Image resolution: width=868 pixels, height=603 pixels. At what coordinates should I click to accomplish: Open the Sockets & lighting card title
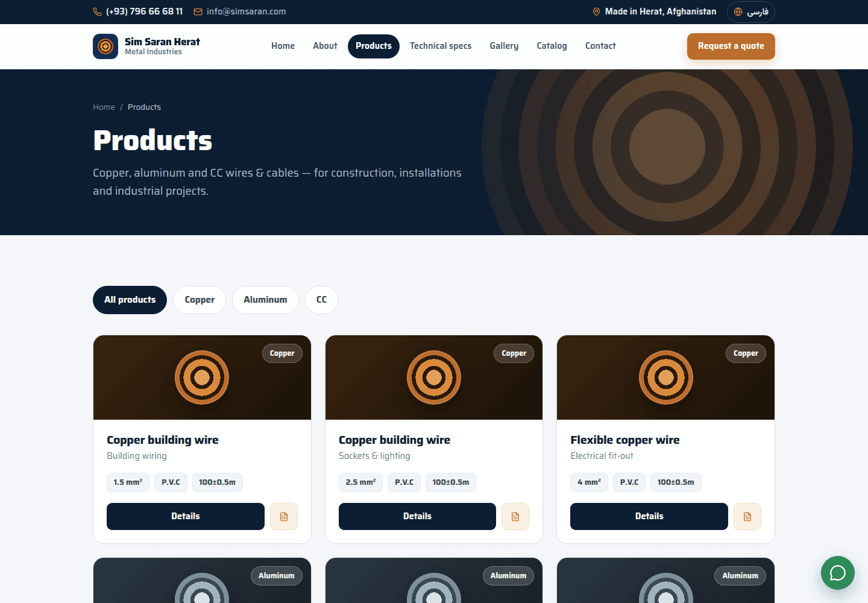coord(394,440)
